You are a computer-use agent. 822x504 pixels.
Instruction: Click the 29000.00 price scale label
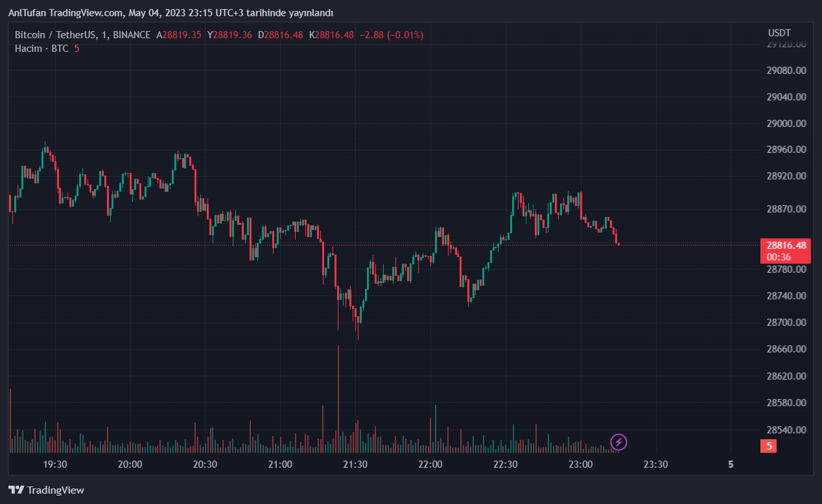pos(786,123)
